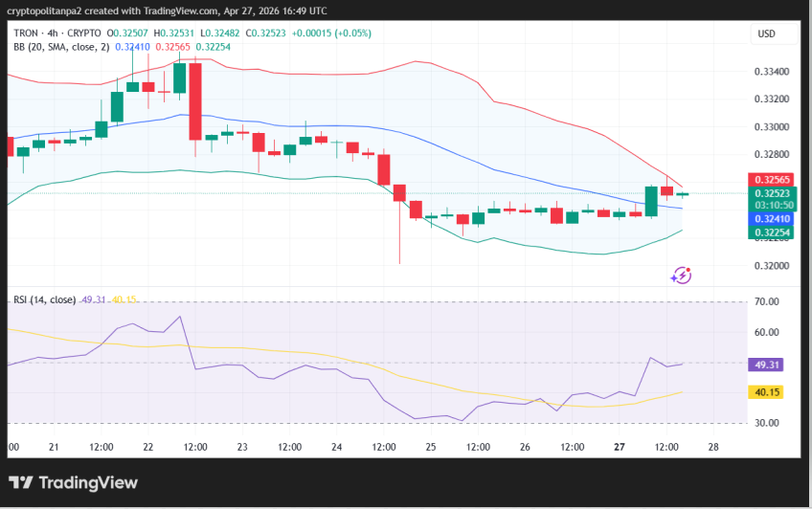Click date 25 on the time axis
Screen dimensions: 812x509
point(431,447)
